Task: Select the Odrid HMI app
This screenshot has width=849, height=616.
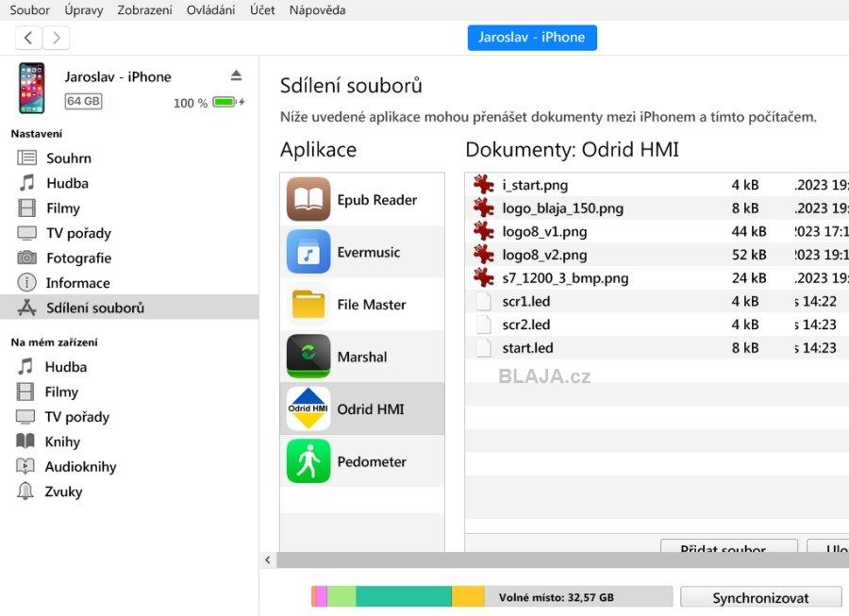Action: click(x=362, y=409)
